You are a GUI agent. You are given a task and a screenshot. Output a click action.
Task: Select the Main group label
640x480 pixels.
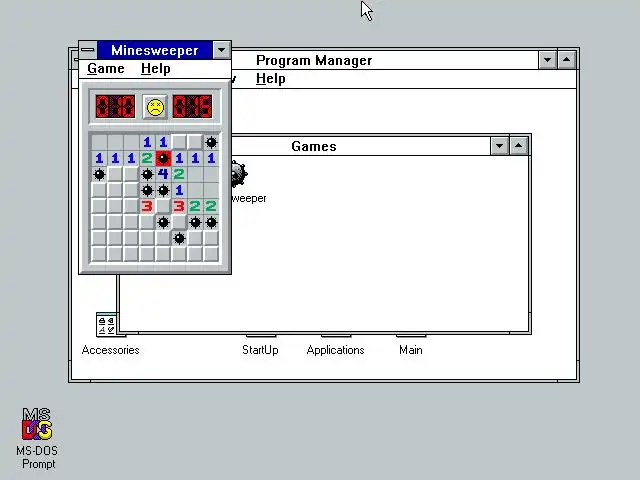[411, 350]
